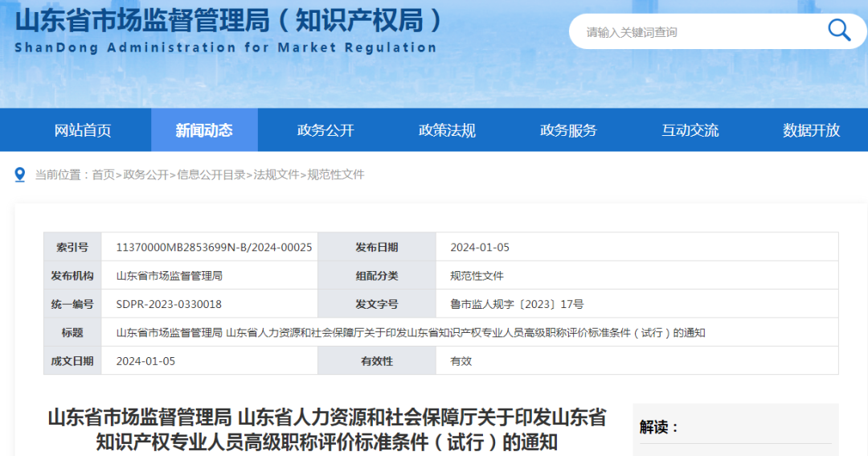Select unified number SDPR-2023-0330018
Viewport: 868px width, 456px height.
[x=169, y=304]
